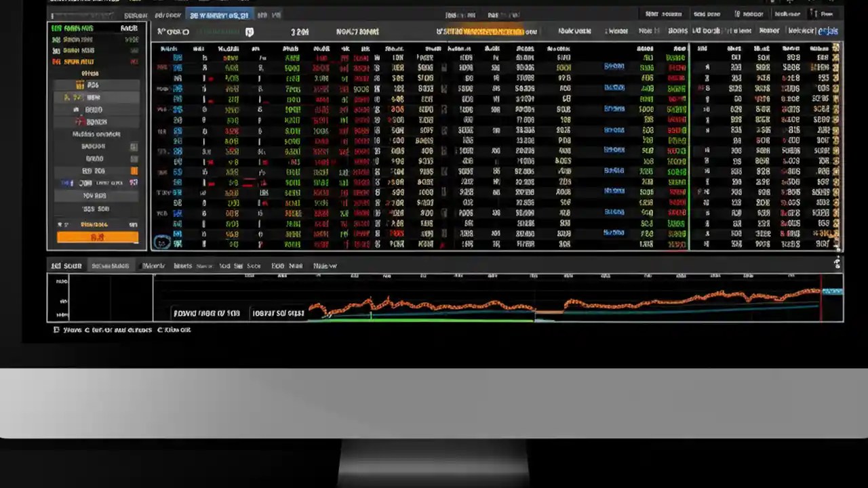
Task: Select the second tab in the chart panel toolbar
Action: [110, 266]
